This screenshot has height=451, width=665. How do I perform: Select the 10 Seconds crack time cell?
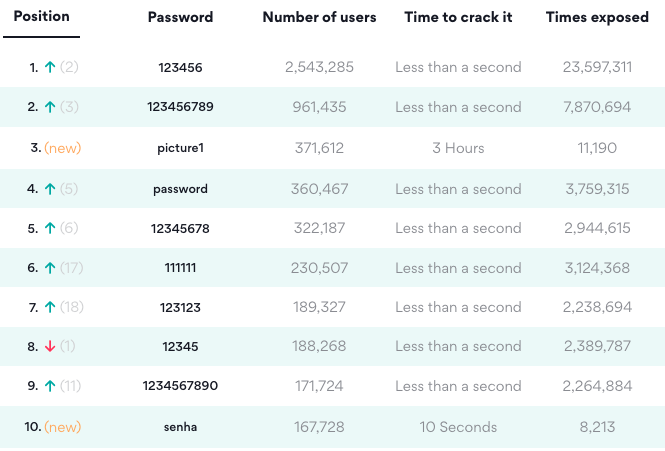458,427
